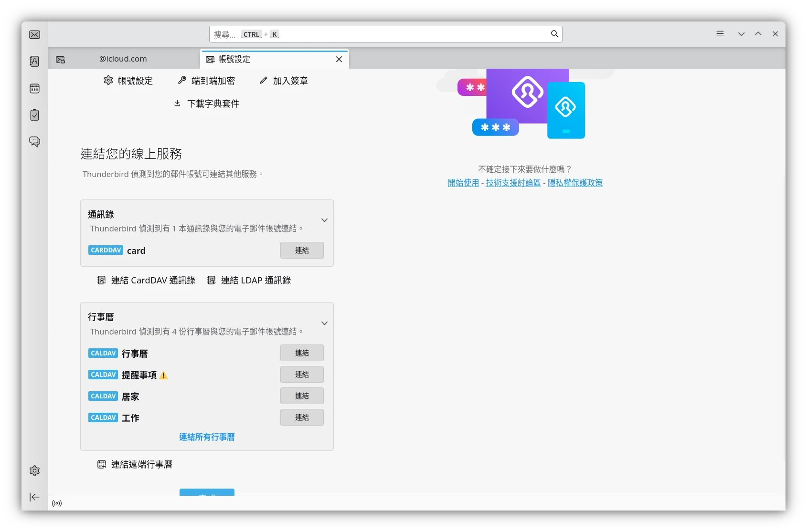Open the Address Book from the sidebar
This screenshot has width=807, height=532.
[x=34, y=61]
